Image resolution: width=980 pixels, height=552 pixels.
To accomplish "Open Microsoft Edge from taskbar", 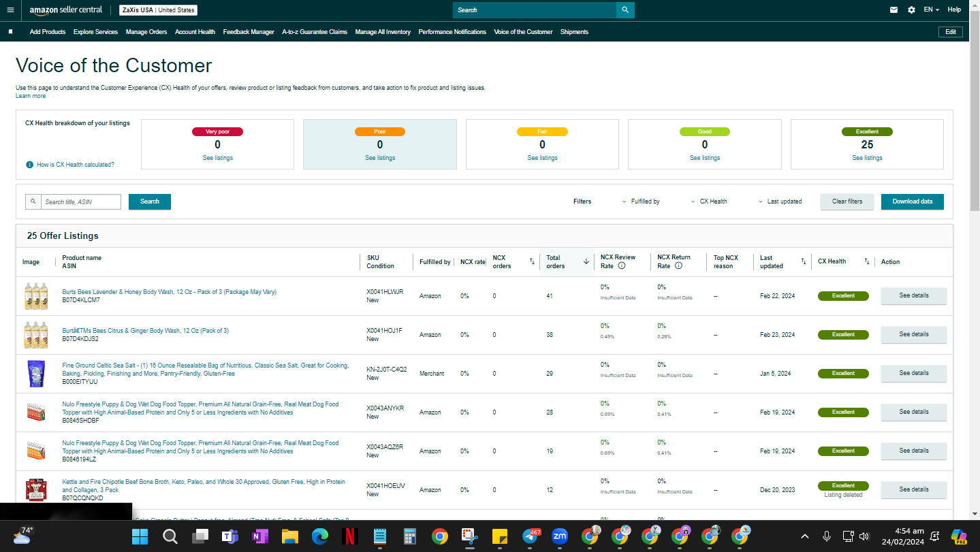I will pyautogui.click(x=319, y=536).
